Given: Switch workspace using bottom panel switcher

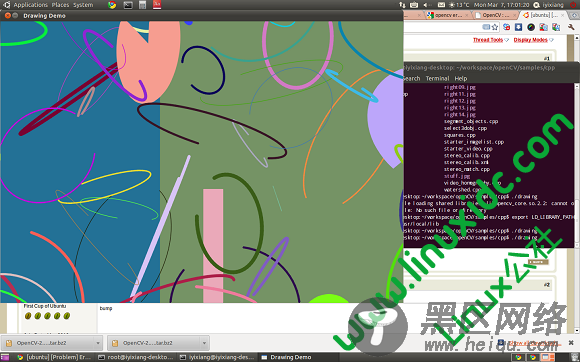Looking at the screenshot, I should click(549, 357).
